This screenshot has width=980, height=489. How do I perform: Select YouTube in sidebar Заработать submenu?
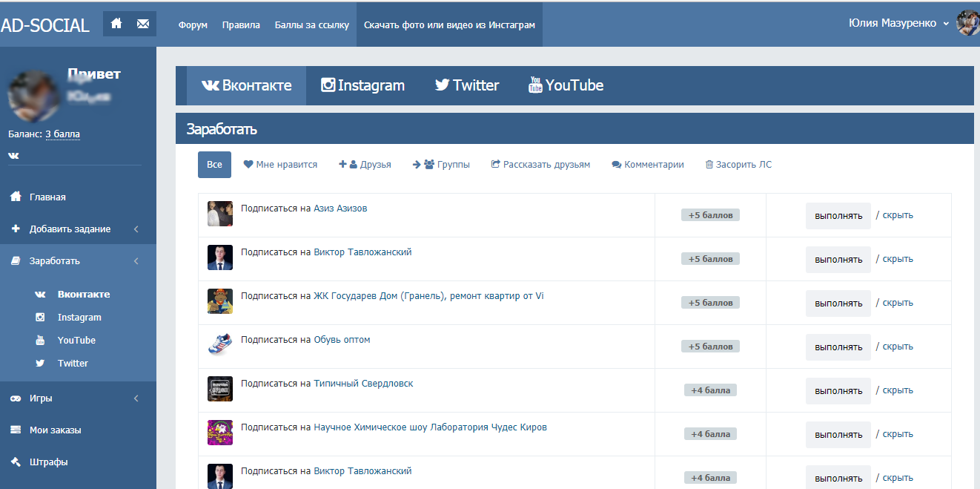tap(76, 341)
